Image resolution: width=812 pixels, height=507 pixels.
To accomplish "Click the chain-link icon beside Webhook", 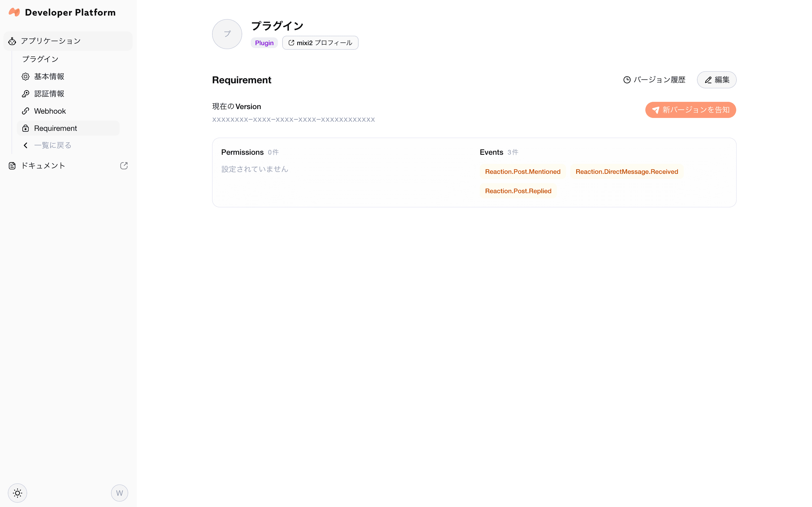I will (26, 111).
